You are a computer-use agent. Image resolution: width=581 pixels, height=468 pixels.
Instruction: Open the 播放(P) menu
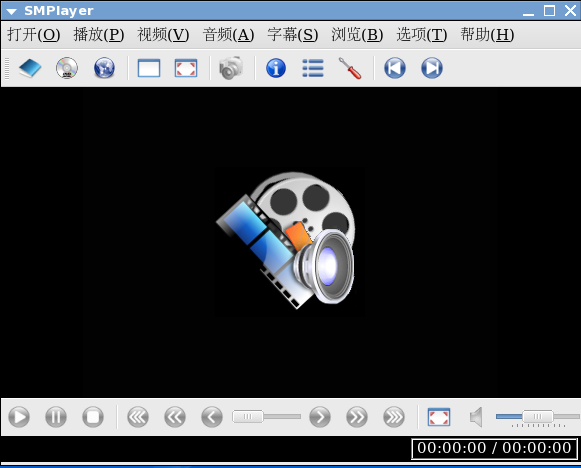coord(99,35)
